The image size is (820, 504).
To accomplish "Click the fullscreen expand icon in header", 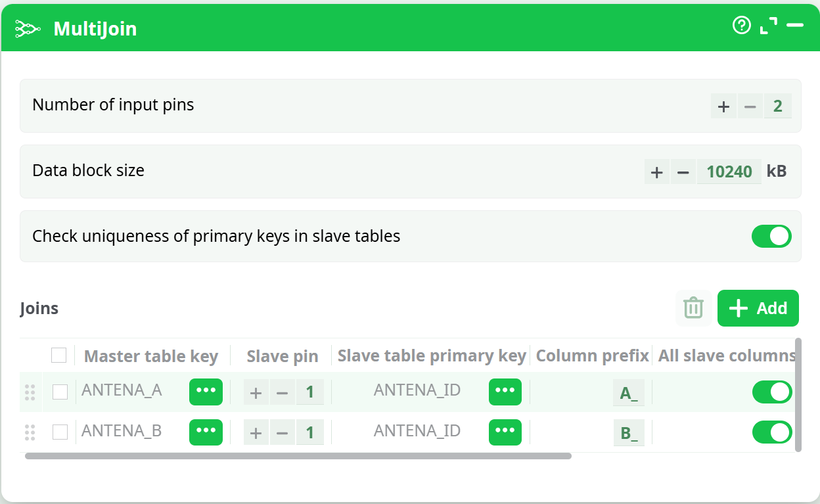I will [x=768, y=26].
